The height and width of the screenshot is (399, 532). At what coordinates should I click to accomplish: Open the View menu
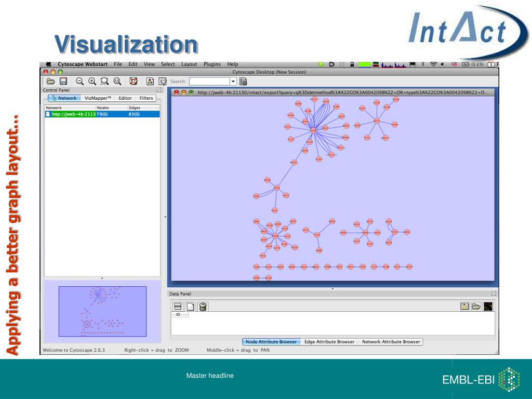point(149,64)
